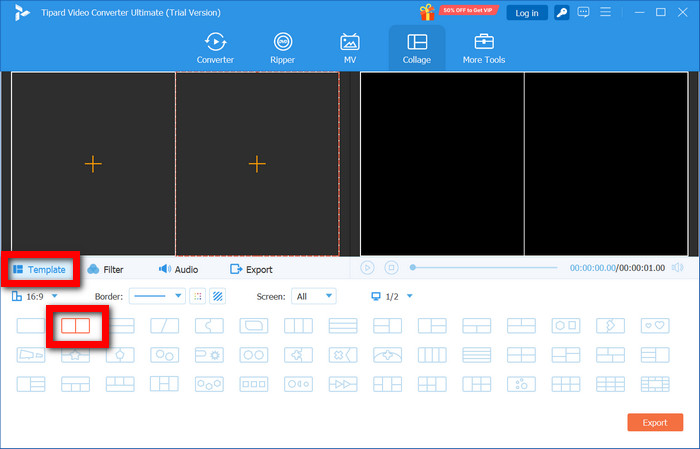The height and width of the screenshot is (449, 700).
Task: Toggle the diagonal-stripe border pattern button
Action: 217,296
